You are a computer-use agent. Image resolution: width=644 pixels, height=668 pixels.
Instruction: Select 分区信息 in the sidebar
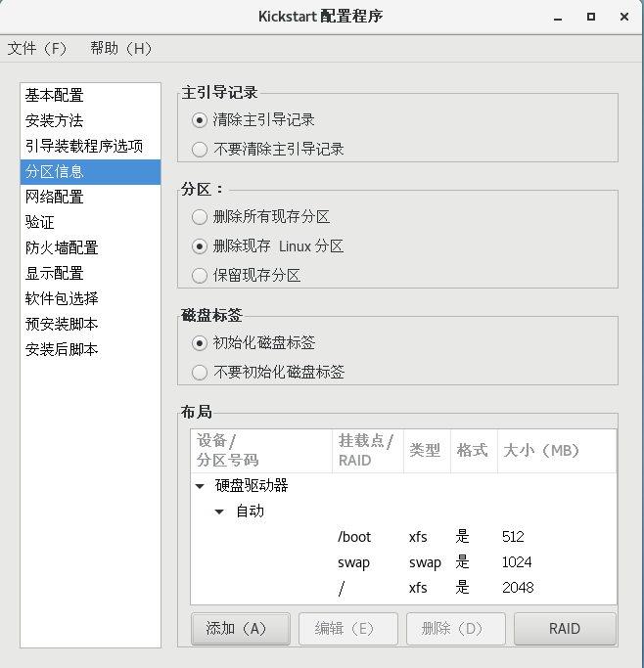(90, 172)
